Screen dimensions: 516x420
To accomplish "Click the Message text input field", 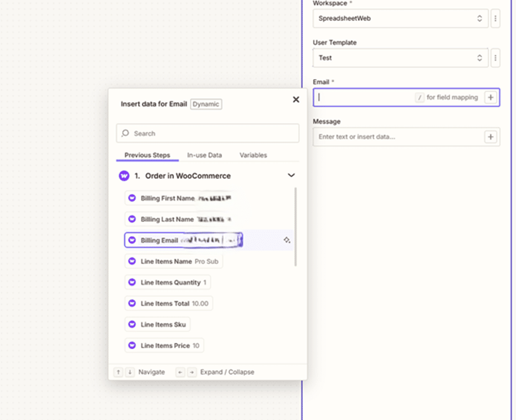I will point(397,137).
